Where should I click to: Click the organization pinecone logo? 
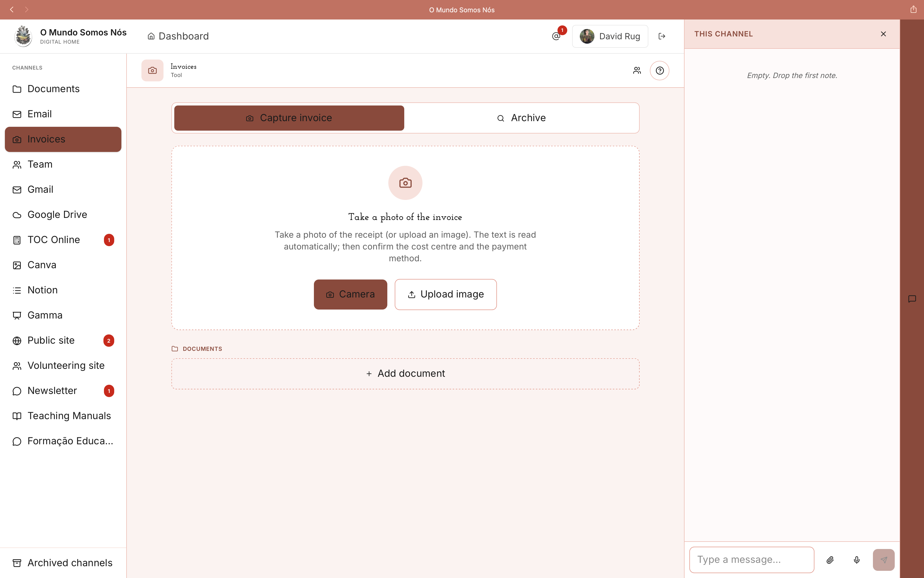point(23,36)
